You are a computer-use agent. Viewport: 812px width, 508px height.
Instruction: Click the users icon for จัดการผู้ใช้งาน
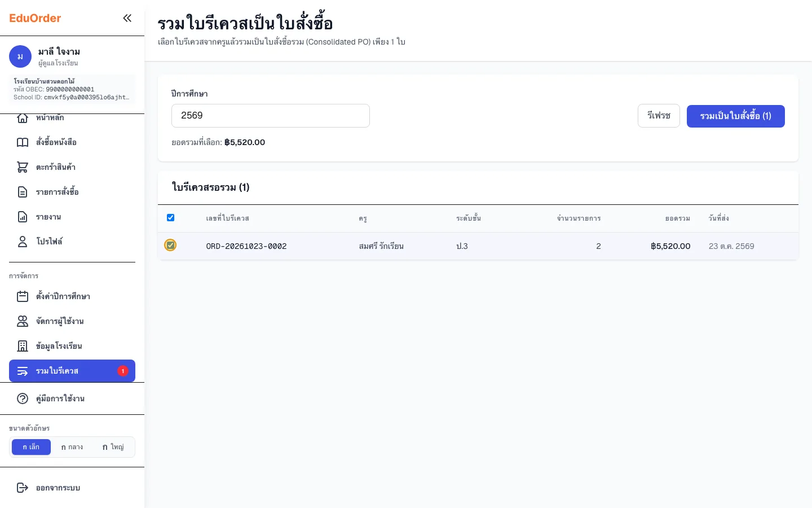23,321
